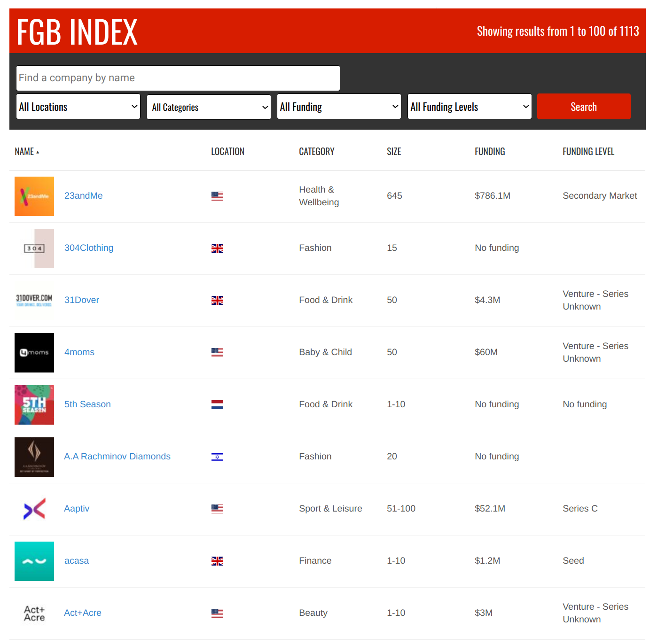Image resolution: width=650 pixels, height=644 pixels.
Task: Sort by the NAME column header
Action: (x=27, y=152)
